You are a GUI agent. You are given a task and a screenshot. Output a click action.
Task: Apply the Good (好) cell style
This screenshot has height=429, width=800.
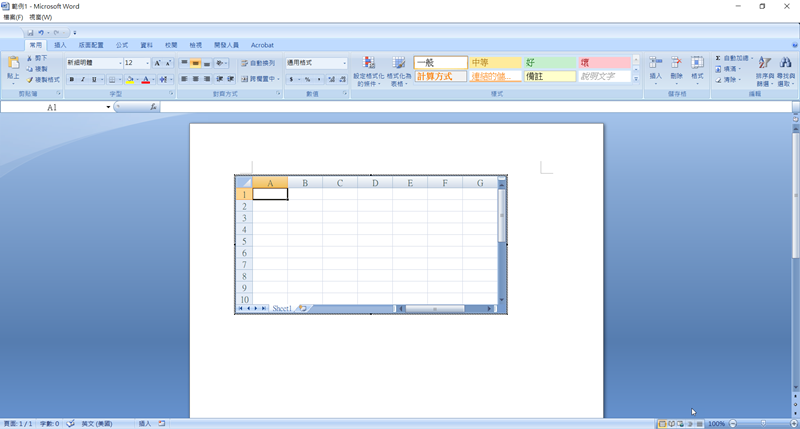point(549,63)
